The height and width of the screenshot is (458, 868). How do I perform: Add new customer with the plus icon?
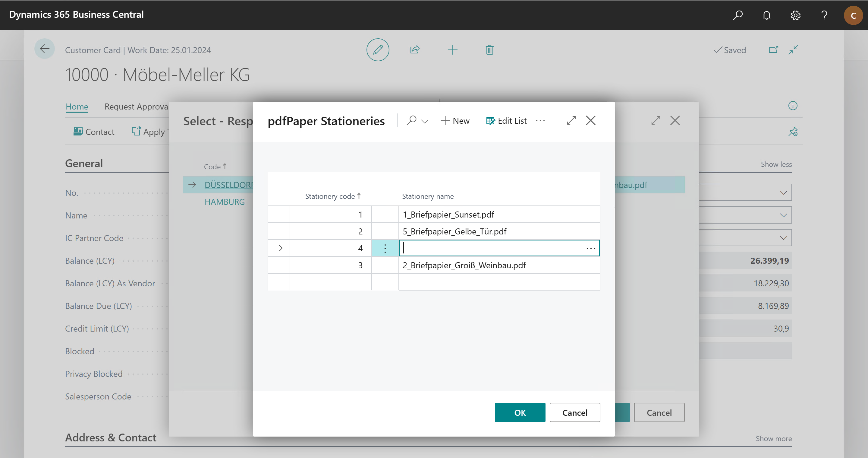click(452, 50)
